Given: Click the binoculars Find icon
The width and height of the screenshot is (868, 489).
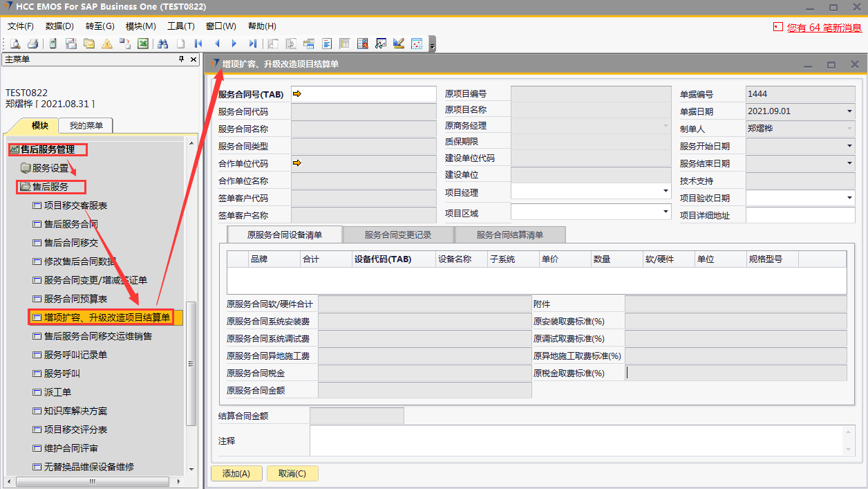Looking at the screenshot, I should click(x=163, y=44).
